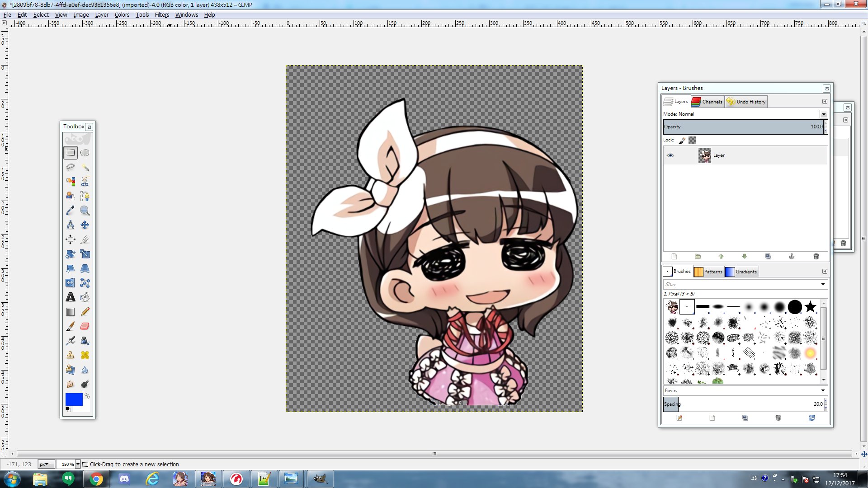This screenshot has height=488, width=868.
Task: Pick the Blend gradient tool
Action: [71, 312]
